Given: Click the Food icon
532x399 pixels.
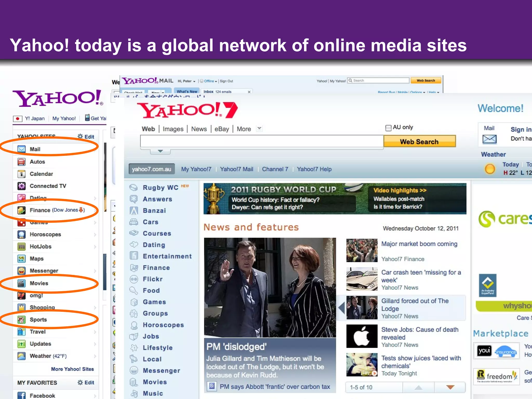Looking at the screenshot, I should point(134,290).
